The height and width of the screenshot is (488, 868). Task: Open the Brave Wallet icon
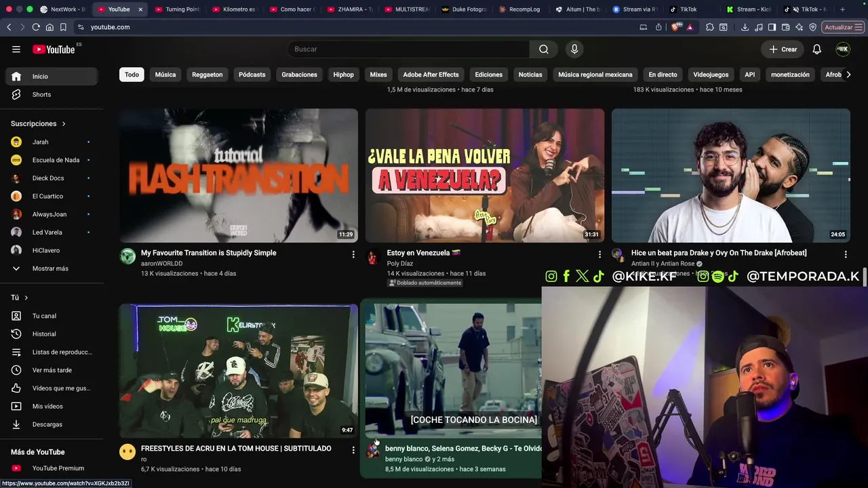click(786, 27)
